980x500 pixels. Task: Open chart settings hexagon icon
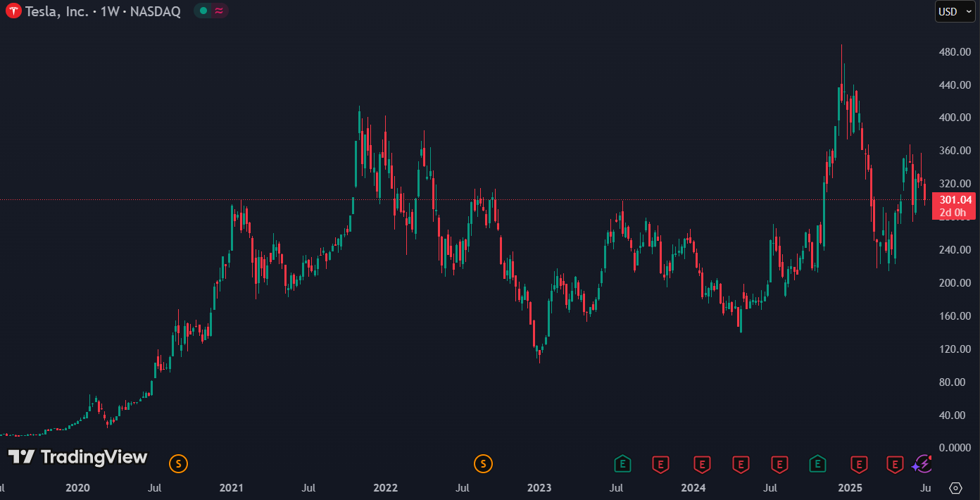955,487
